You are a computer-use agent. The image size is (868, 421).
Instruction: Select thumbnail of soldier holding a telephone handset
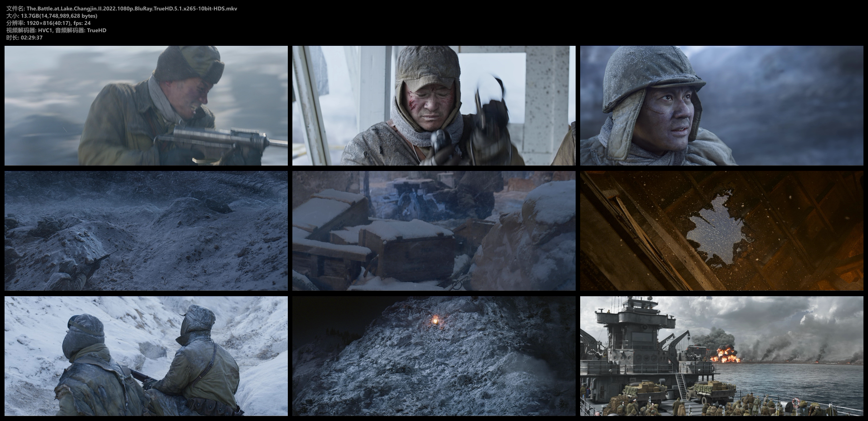pyautogui.click(x=434, y=105)
